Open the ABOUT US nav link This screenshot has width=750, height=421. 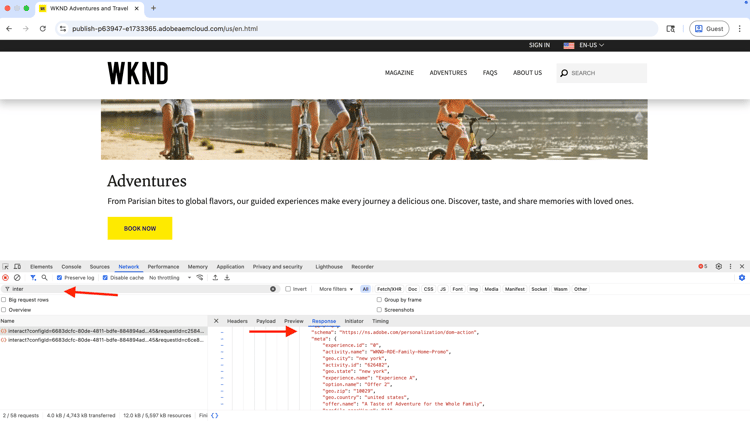click(527, 73)
